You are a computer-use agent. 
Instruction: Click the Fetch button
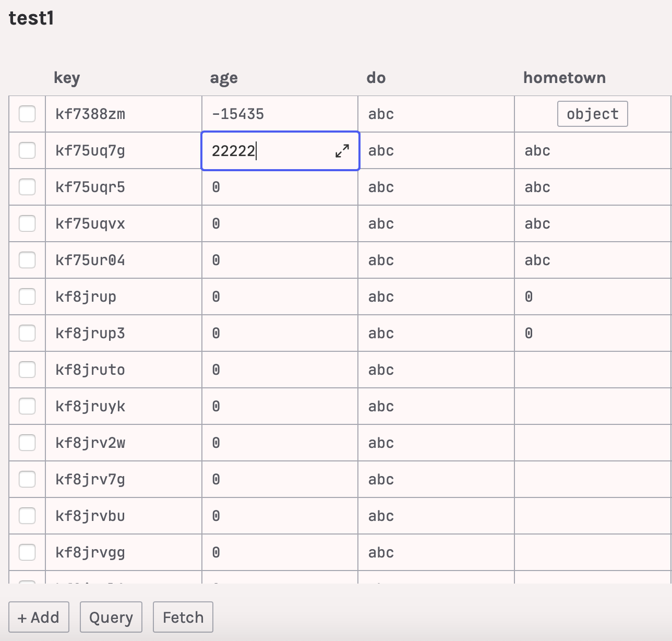[183, 617]
